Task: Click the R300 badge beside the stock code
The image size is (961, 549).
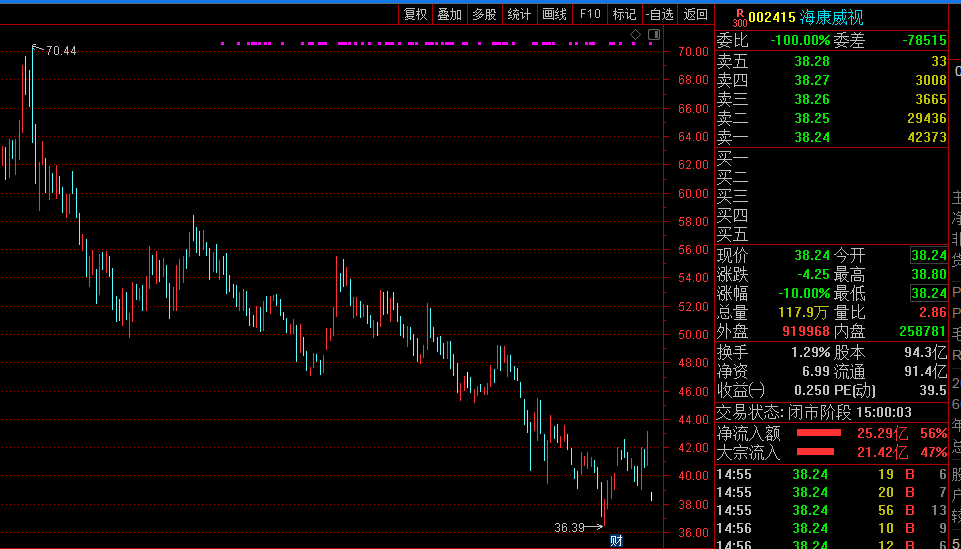Action: (x=739, y=17)
